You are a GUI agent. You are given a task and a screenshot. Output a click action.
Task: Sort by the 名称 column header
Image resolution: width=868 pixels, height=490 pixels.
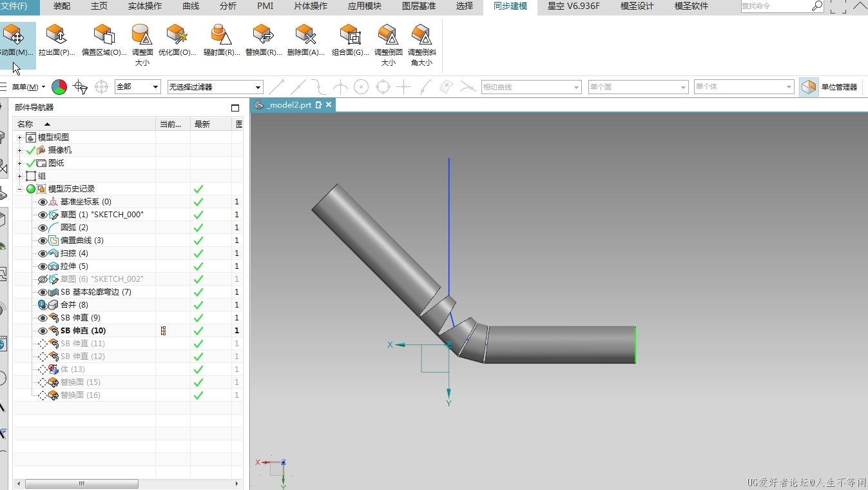pyautogui.click(x=84, y=124)
